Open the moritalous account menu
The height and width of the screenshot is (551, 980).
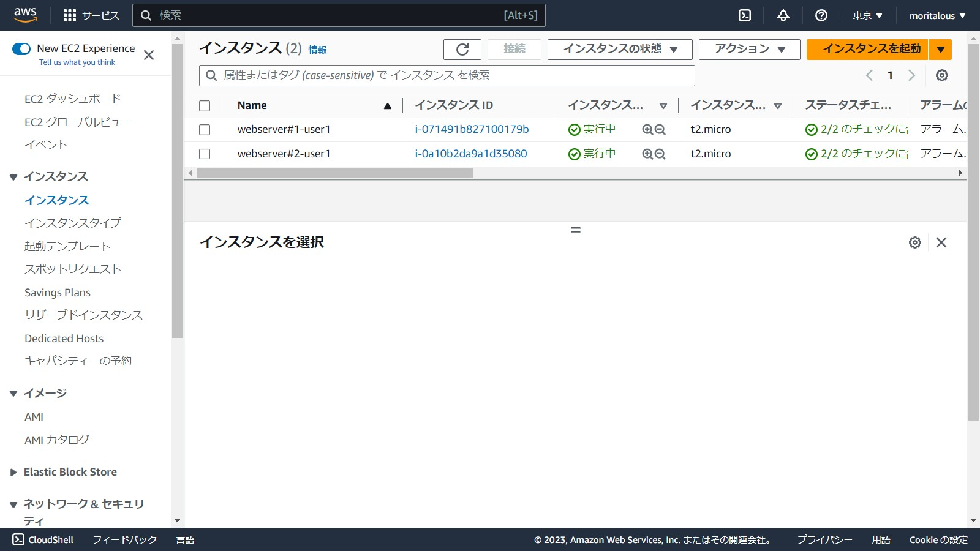(x=936, y=15)
